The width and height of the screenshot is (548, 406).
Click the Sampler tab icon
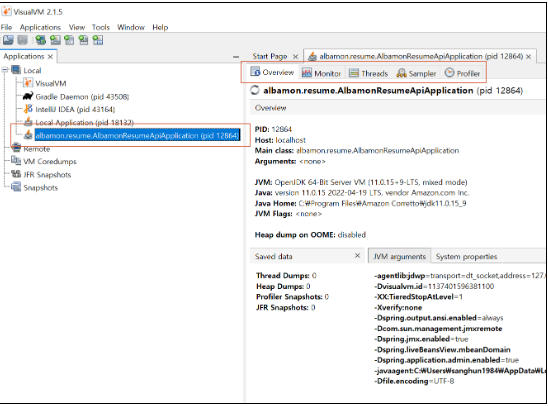[x=402, y=73]
